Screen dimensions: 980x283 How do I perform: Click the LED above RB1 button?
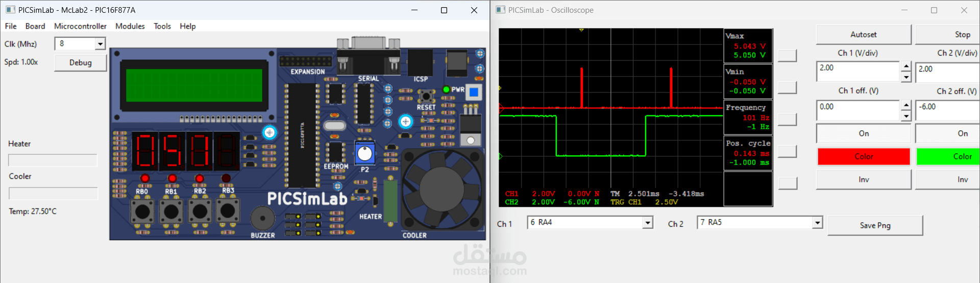[x=172, y=178]
